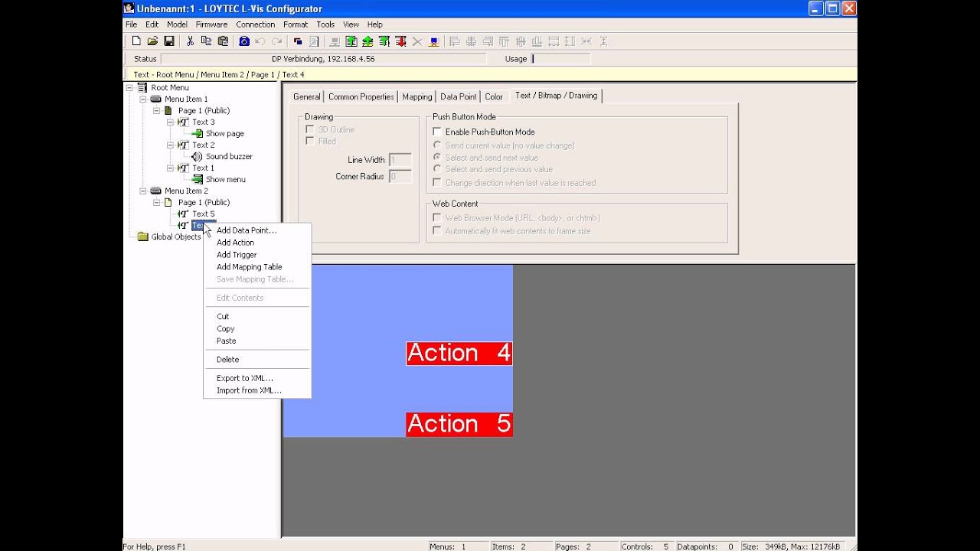Click the Redo arrow in the toolbar
The height and width of the screenshot is (551, 980).
(x=276, y=41)
